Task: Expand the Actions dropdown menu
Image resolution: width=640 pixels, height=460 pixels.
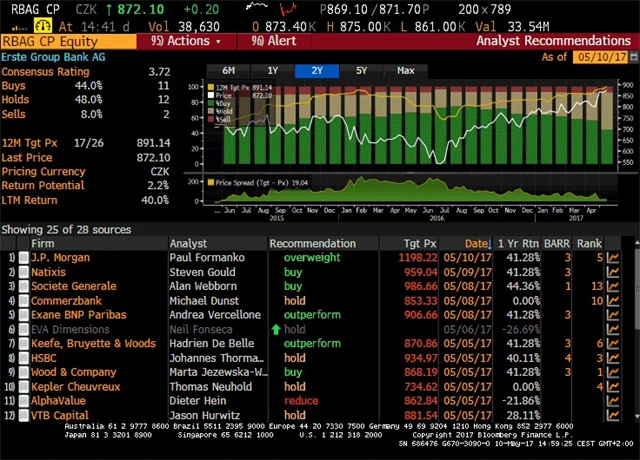Action: (185, 41)
